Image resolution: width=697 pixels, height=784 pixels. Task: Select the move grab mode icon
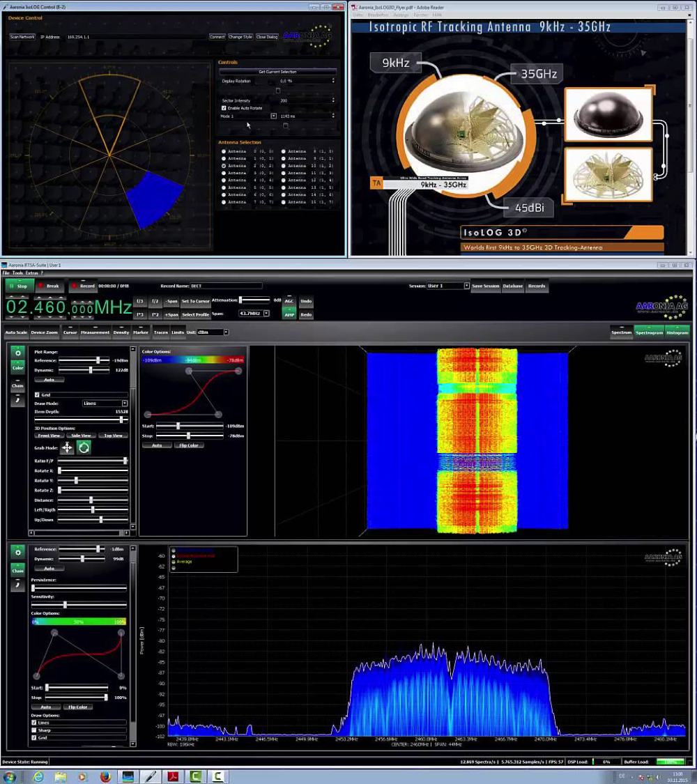tap(67, 447)
